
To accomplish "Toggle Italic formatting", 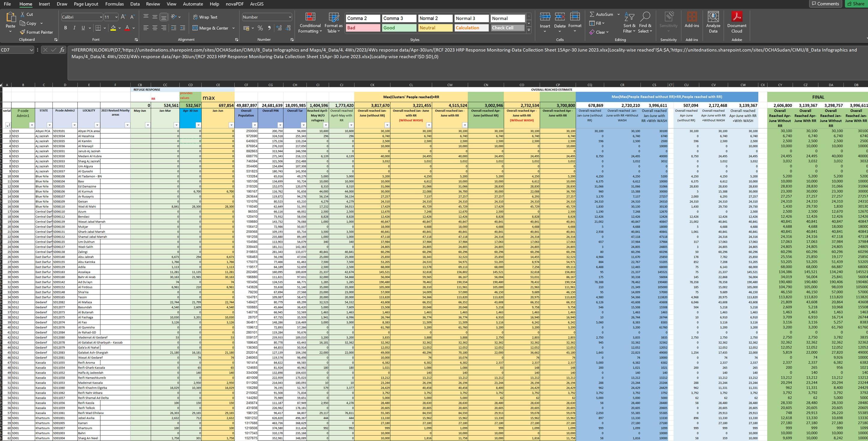I will [x=74, y=28].
